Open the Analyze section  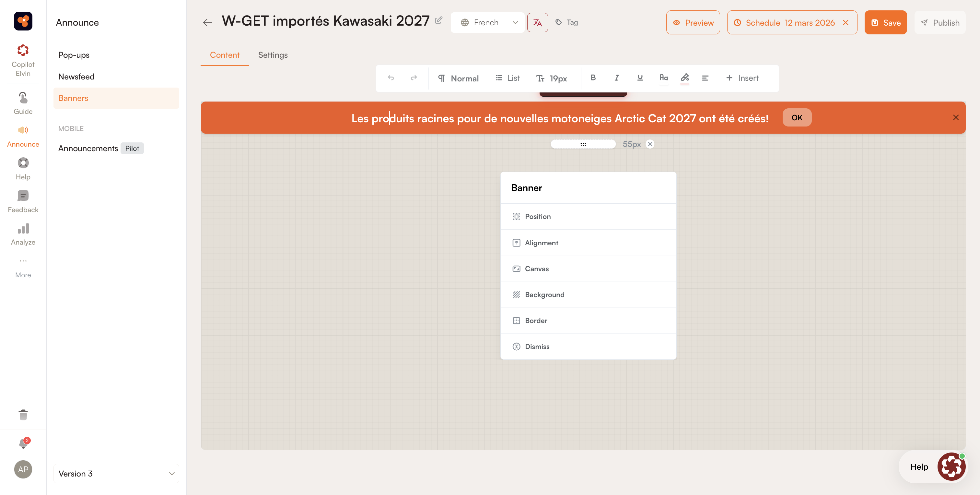tap(23, 234)
